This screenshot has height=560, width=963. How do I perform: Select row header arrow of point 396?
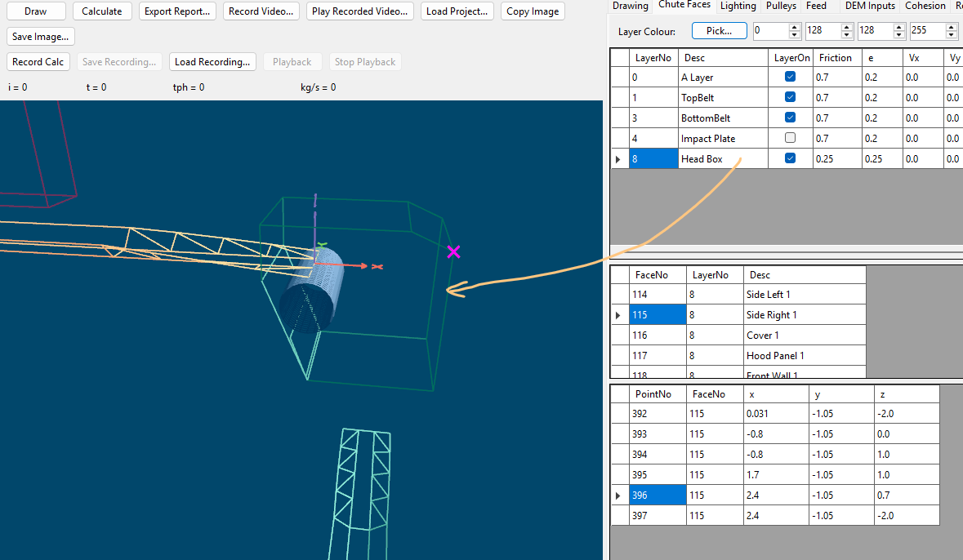pos(619,496)
